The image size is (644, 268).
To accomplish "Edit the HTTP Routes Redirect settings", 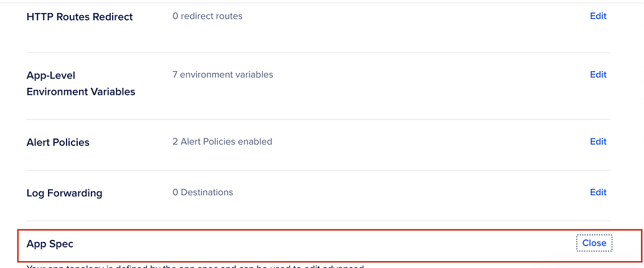I will pyautogui.click(x=598, y=16).
